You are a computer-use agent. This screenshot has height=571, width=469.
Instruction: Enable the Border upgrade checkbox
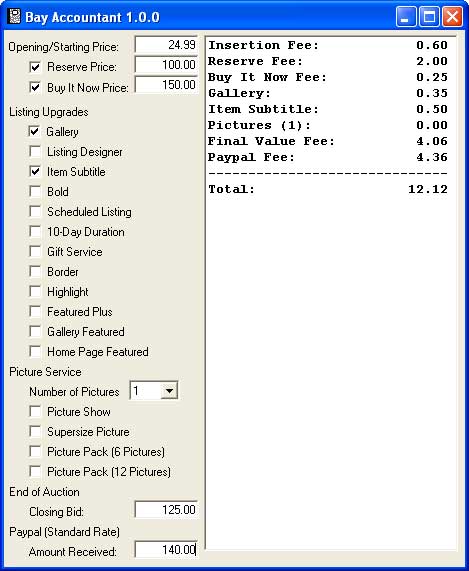coord(35,272)
